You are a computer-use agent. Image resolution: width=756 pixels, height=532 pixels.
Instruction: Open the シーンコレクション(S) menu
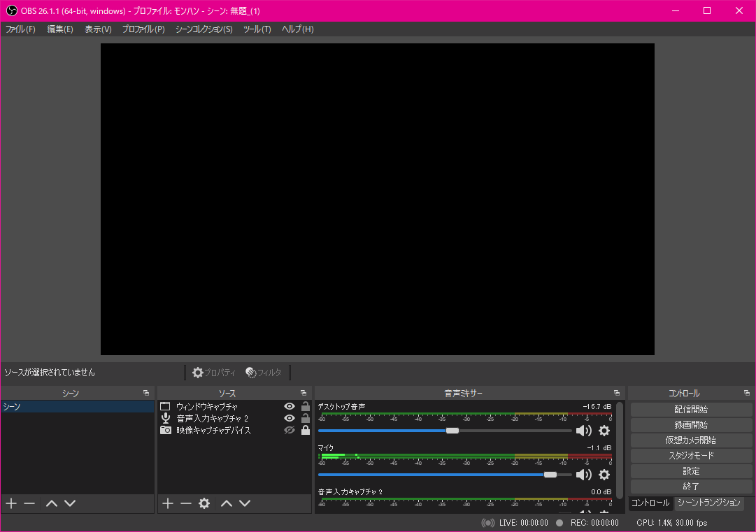point(204,29)
